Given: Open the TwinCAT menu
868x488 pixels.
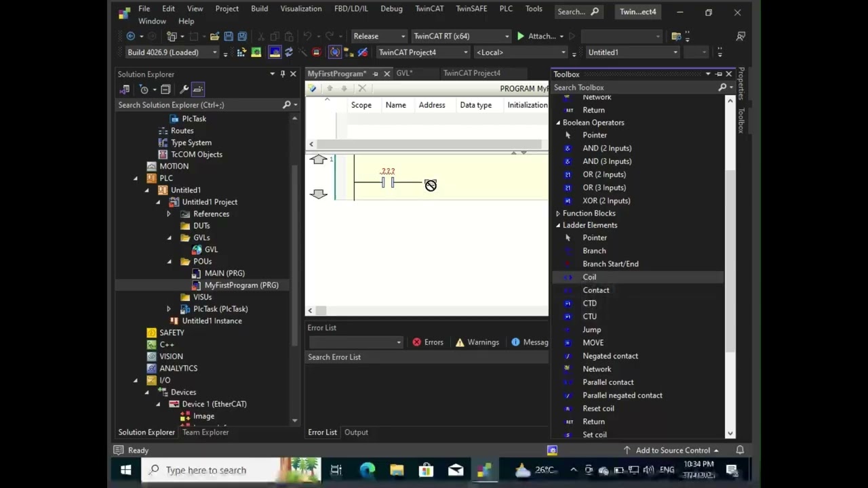Looking at the screenshot, I should [429, 9].
